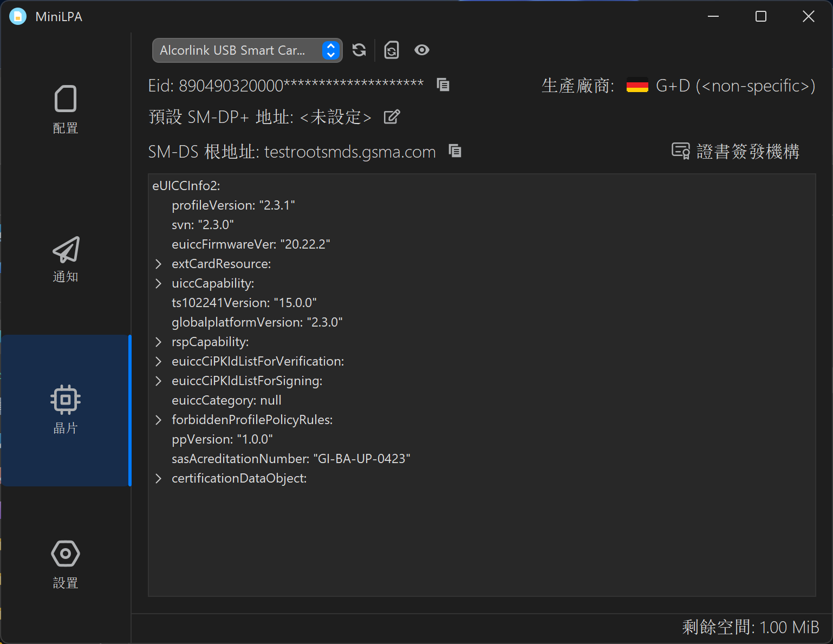The image size is (833, 644).
Task: Click the refresh card readers icon
Action: click(359, 50)
